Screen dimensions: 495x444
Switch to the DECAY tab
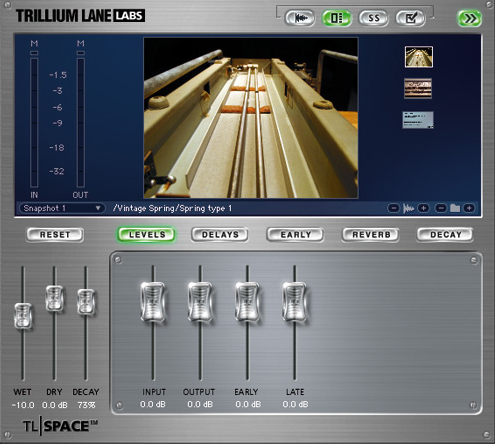coord(445,235)
